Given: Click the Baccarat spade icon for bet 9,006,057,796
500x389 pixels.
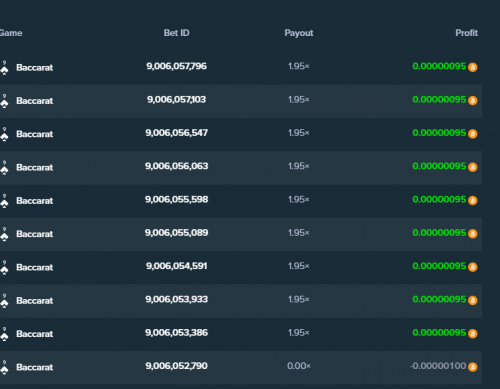Looking at the screenshot, I should click(4, 68).
